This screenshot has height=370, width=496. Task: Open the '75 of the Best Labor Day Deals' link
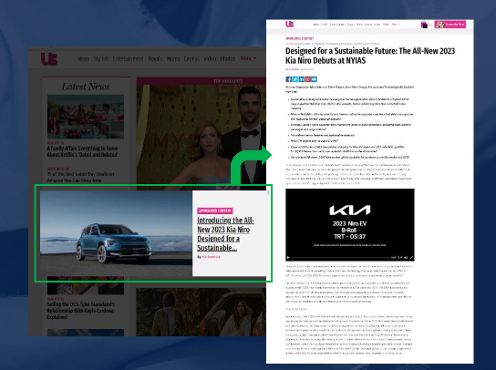pos(80,177)
